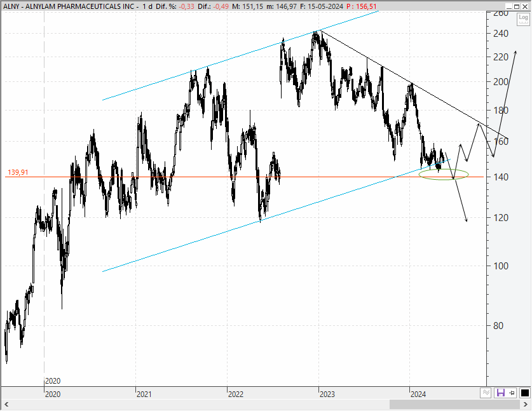Click the purple save floppy disk icon
Screen dimensions: 532x411
click(x=500, y=393)
